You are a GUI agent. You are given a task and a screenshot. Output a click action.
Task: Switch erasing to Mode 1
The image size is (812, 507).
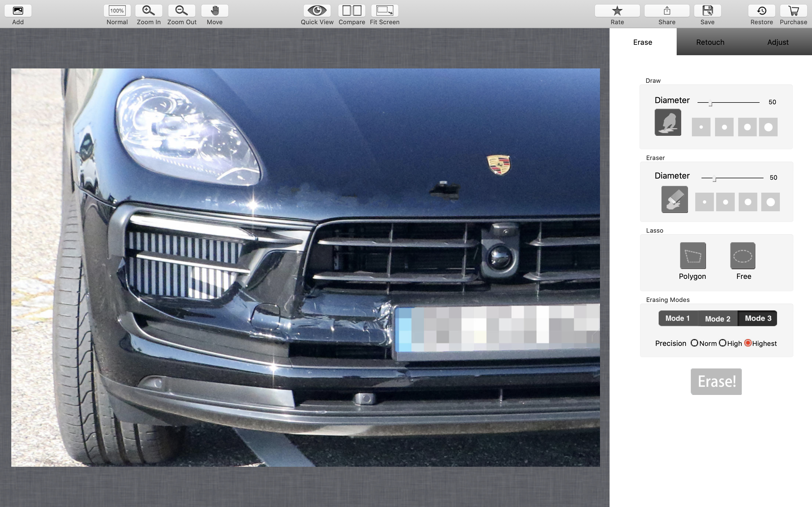(678, 319)
